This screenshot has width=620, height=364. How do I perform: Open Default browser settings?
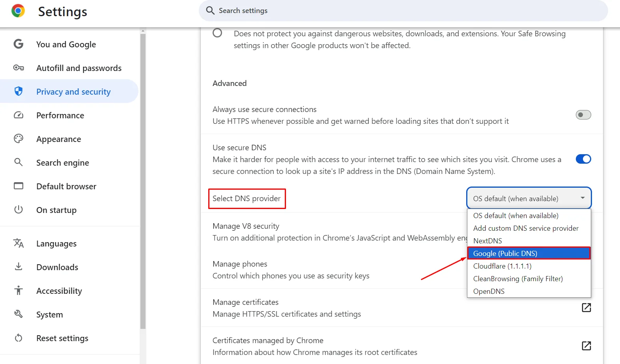pos(69,186)
